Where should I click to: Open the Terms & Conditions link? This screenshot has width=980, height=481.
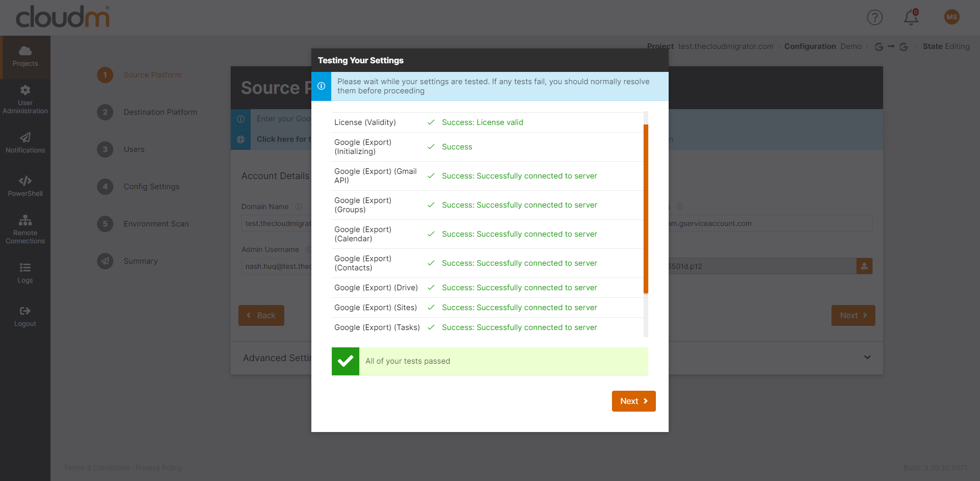point(96,468)
